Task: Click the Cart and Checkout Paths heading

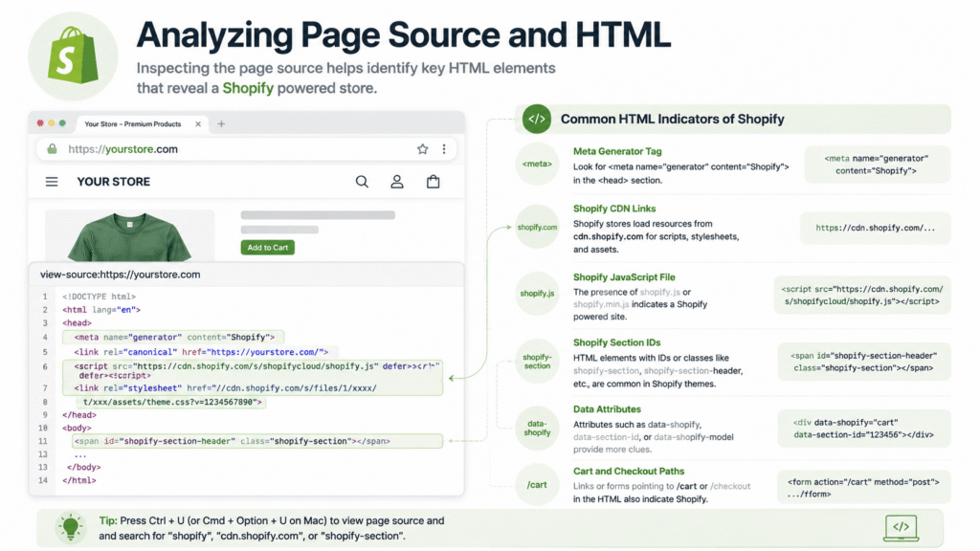Action: pyautogui.click(x=628, y=471)
